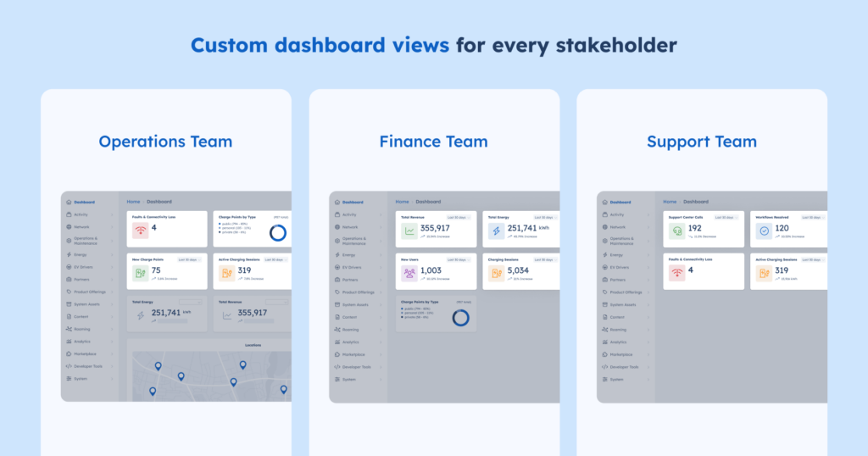Click '75' value in Operations New Charge Points card
This screenshot has width=868, height=456.
[156, 270]
